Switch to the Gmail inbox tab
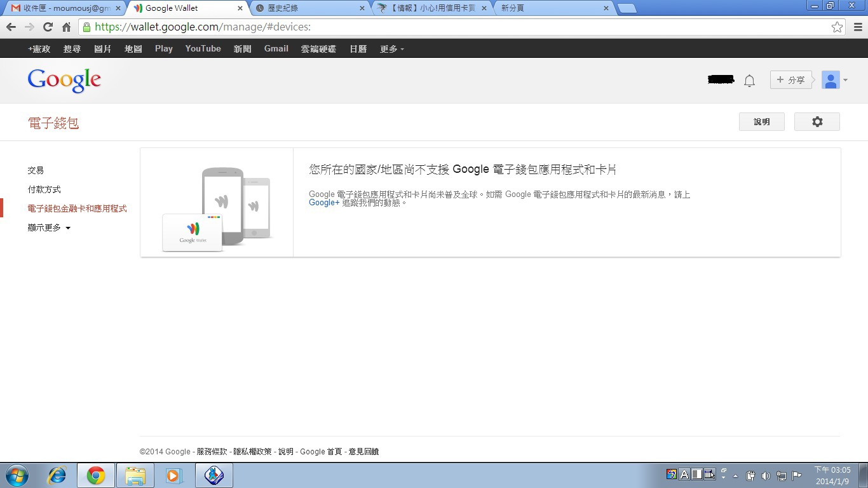 click(x=65, y=8)
